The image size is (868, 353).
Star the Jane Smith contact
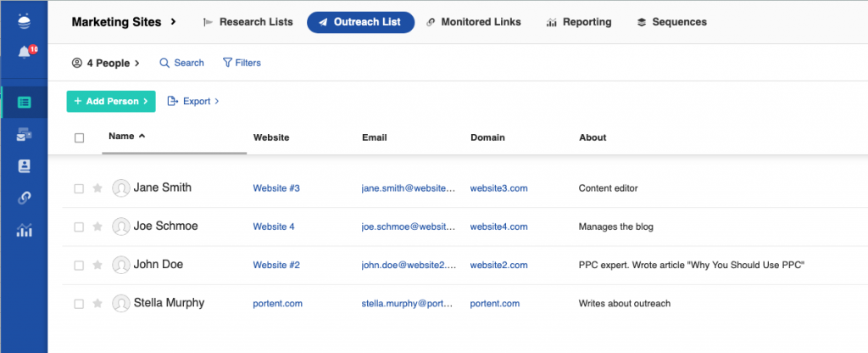[97, 188]
